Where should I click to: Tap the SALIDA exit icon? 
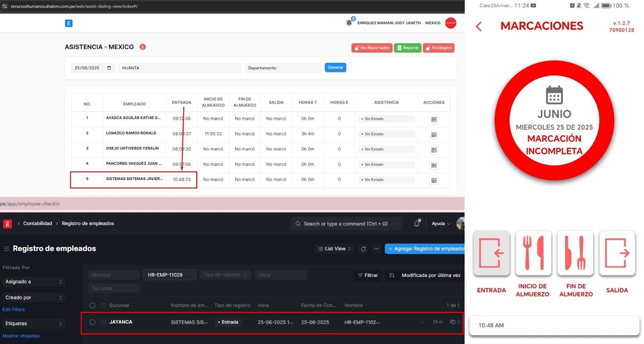point(617,253)
